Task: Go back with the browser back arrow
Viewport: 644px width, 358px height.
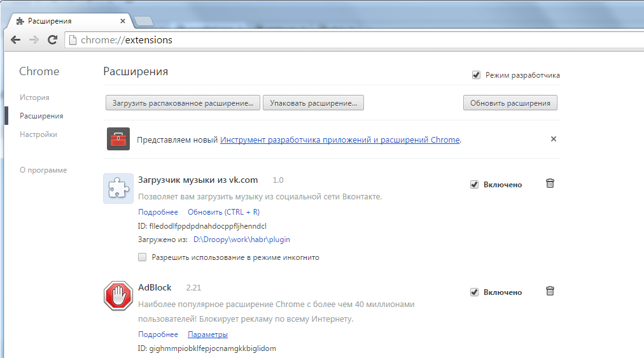Action: click(x=16, y=40)
